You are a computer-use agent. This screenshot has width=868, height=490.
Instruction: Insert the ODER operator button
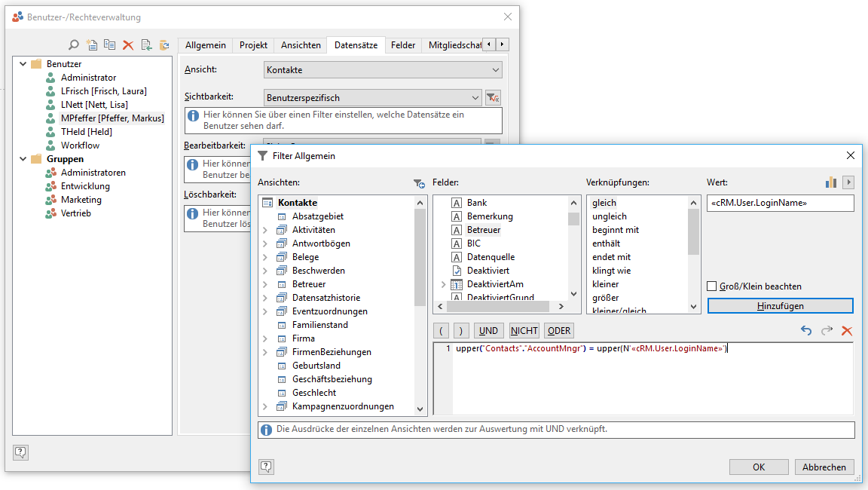[559, 331]
